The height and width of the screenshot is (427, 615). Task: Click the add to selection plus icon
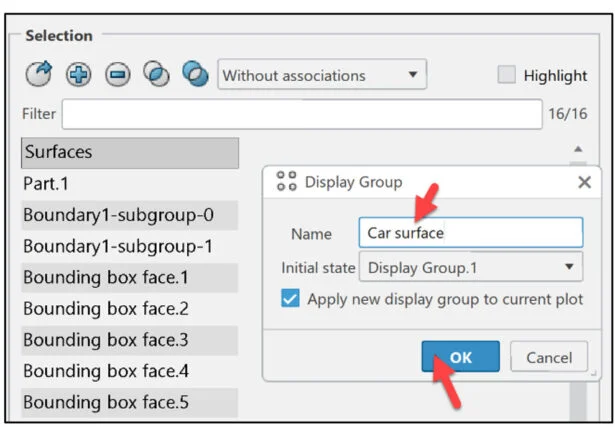point(78,76)
